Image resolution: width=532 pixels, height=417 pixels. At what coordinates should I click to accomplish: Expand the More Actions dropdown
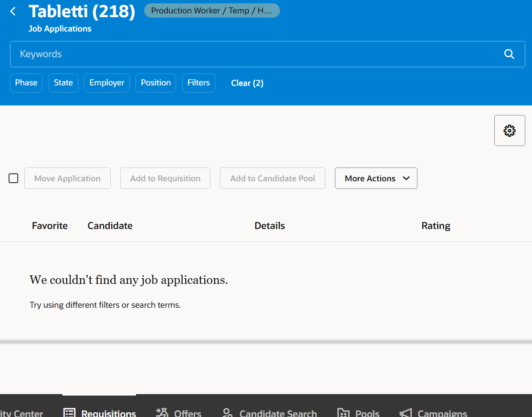click(376, 178)
